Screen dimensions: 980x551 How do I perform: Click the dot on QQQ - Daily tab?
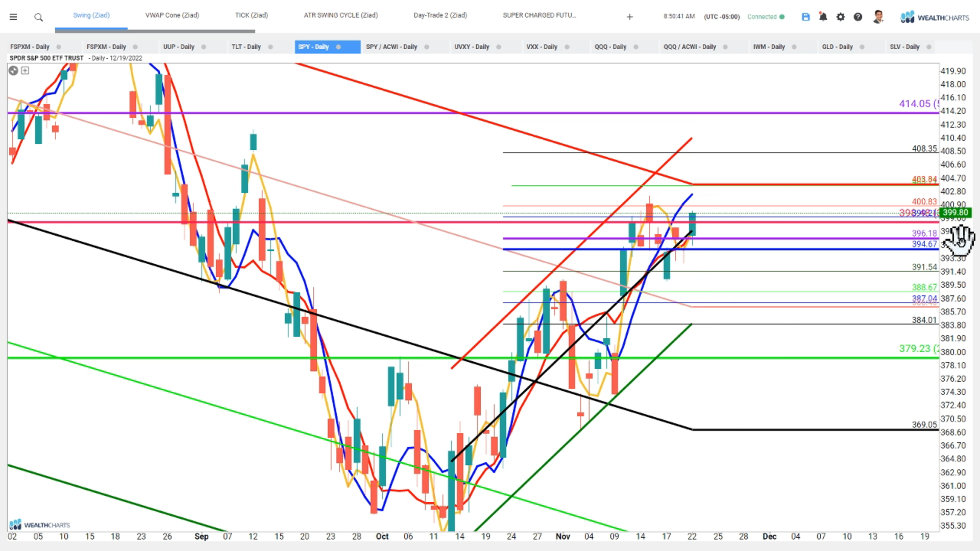click(636, 47)
